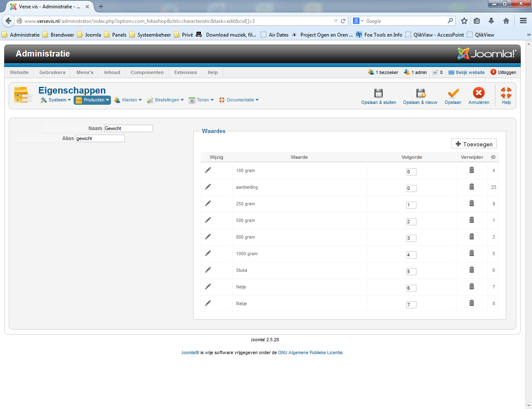Remove 800 gram using its trash icon
This screenshot has width=532, height=409.
pyautogui.click(x=472, y=237)
